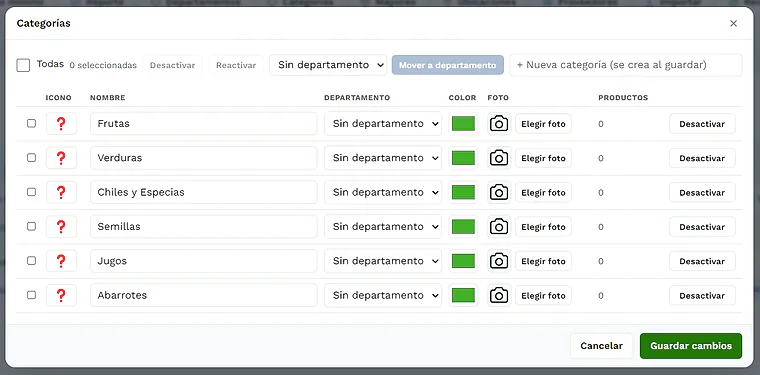Image resolution: width=760 pixels, height=375 pixels.
Task: Open the green color swatch for Abarrotes
Action: 463,296
